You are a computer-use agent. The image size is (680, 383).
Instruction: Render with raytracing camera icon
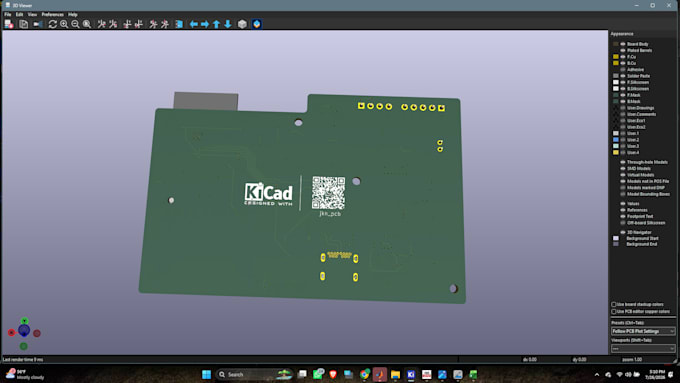coord(38,24)
